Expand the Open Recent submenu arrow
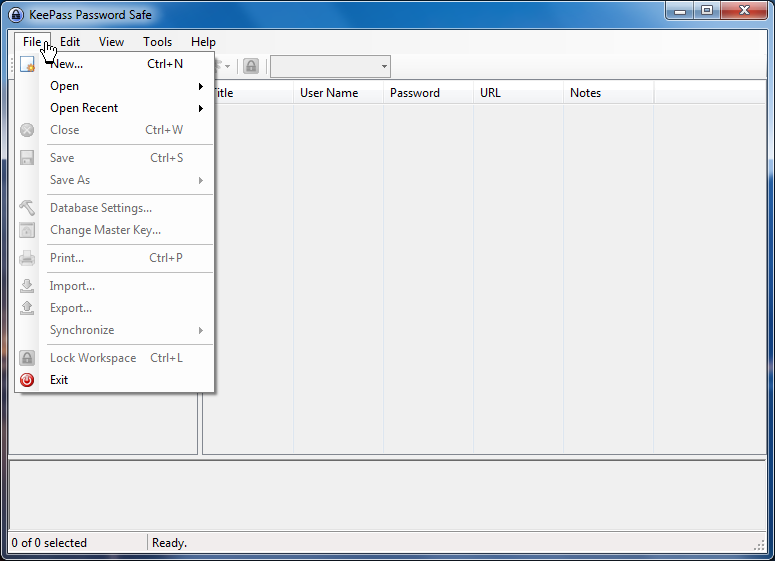 point(201,108)
